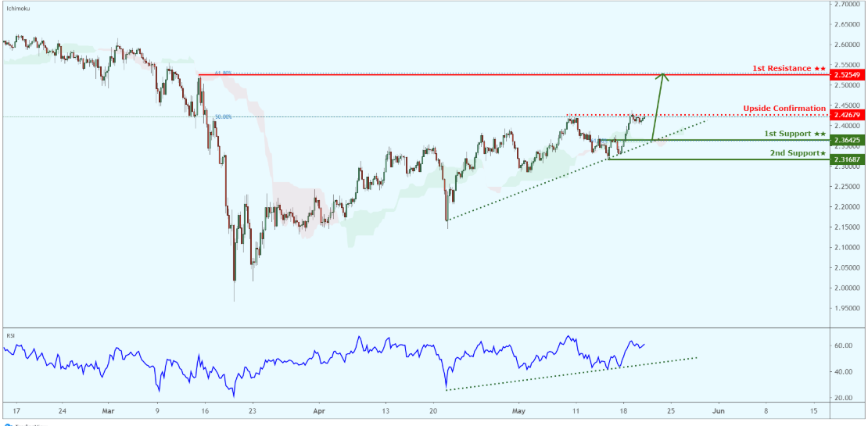This screenshot has width=868, height=426.
Task: Click the Apr date label
Action: [319, 412]
